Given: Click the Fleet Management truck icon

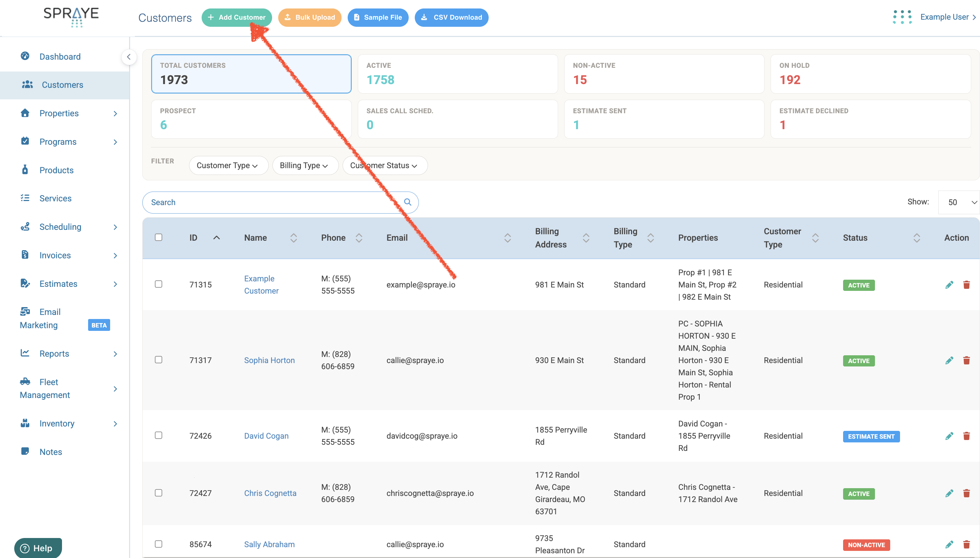Looking at the screenshot, I should click(x=25, y=381).
